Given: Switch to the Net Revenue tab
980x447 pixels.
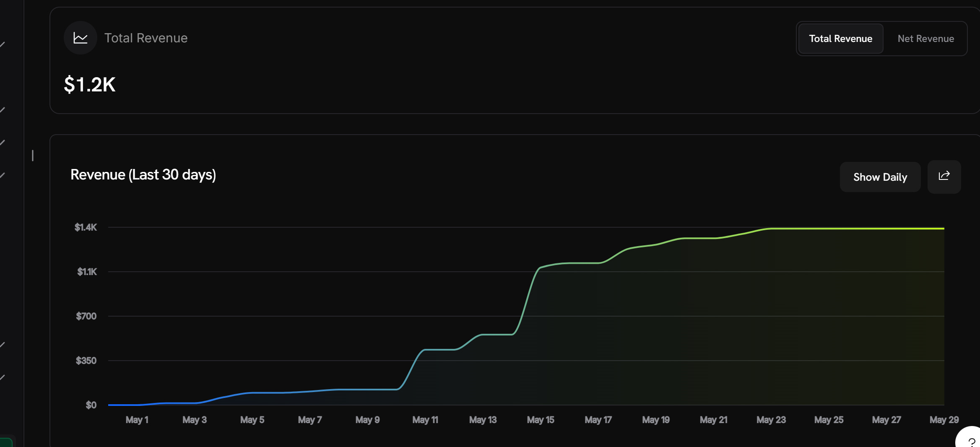Looking at the screenshot, I should point(925,39).
